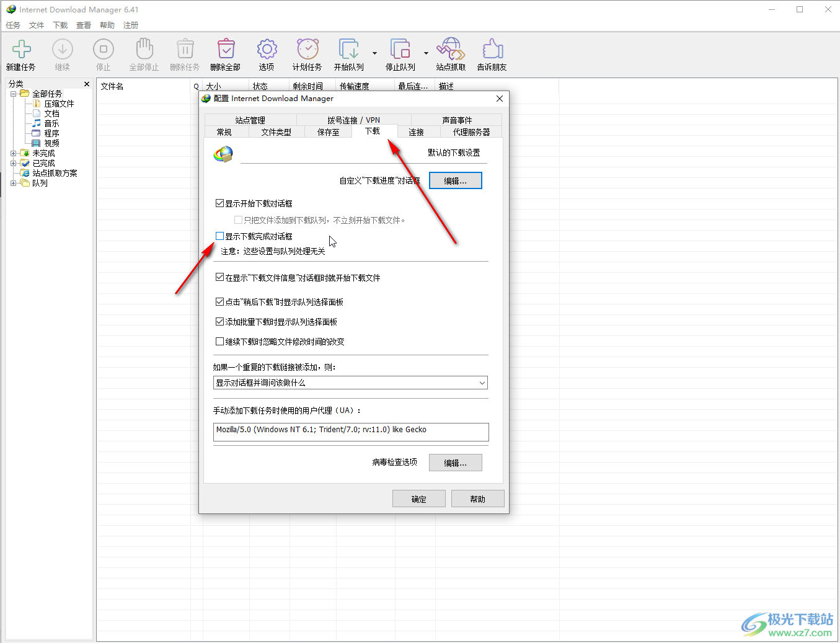Viewport: 840px width, 643px height.
Task: Click the 告诉朋友 thumbs-up icon
Action: coord(492,49)
